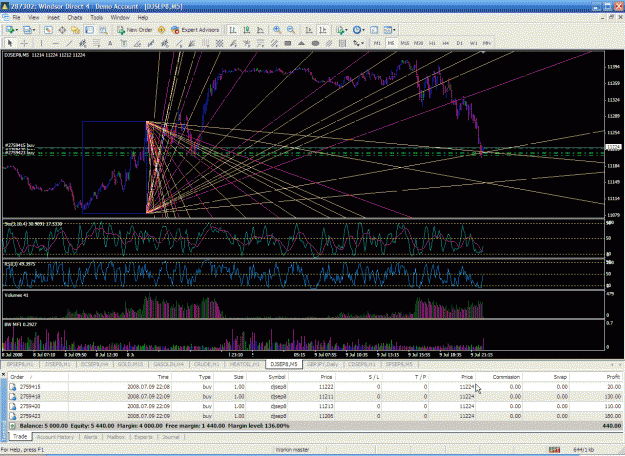This screenshot has width=625, height=456.
Task: Open the Experts tab in terminal
Action: 143,437
